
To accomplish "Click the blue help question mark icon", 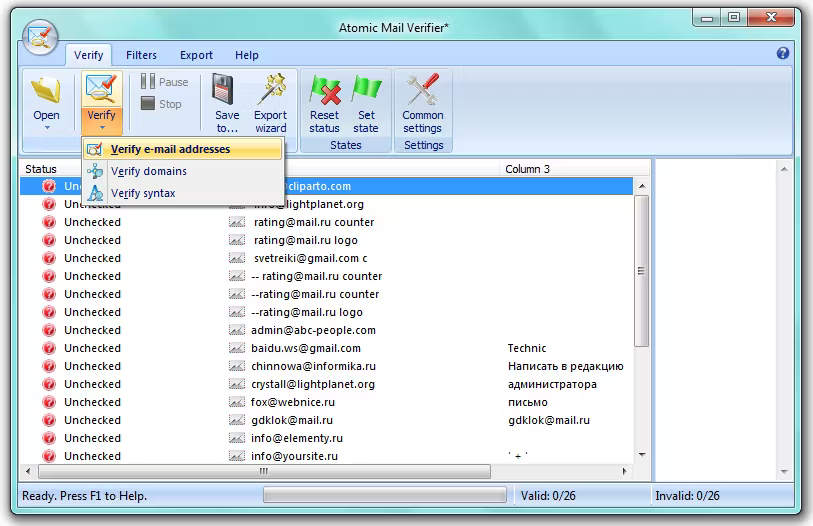I will coord(783,54).
